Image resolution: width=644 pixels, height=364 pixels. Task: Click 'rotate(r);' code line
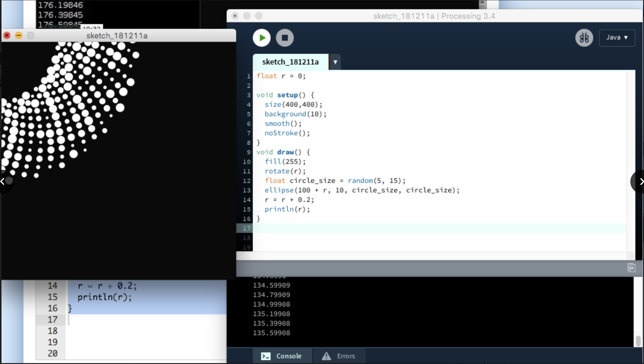pyautogui.click(x=285, y=171)
